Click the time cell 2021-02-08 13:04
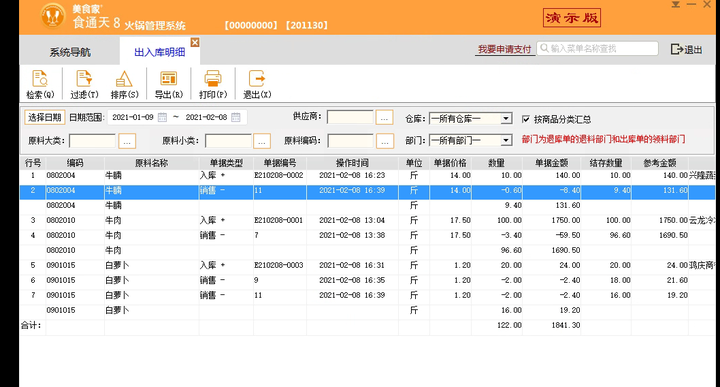The image size is (720, 387). (352, 220)
